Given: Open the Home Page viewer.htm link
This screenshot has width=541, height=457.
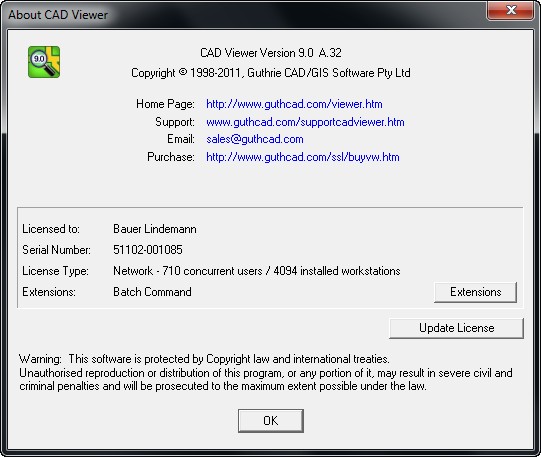Looking at the screenshot, I should tap(294, 104).
